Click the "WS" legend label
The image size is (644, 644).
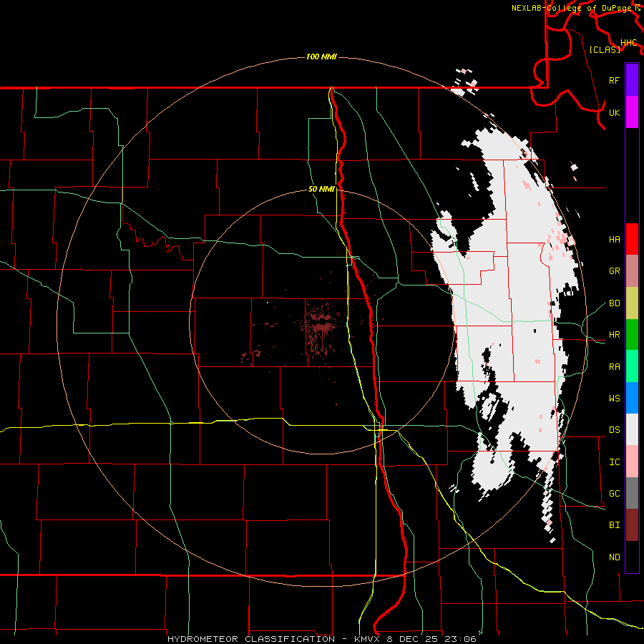[x=614, y=398]
